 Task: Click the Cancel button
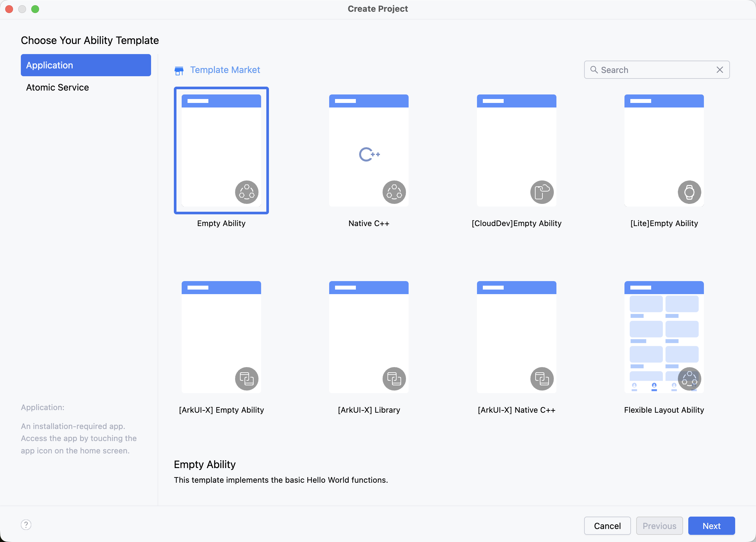click(607, 526)
